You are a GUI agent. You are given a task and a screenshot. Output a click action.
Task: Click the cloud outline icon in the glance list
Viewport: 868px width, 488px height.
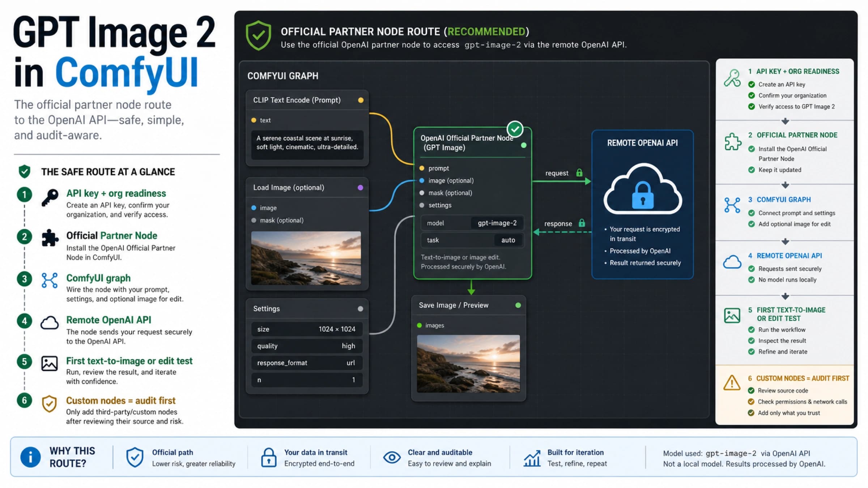50,322
